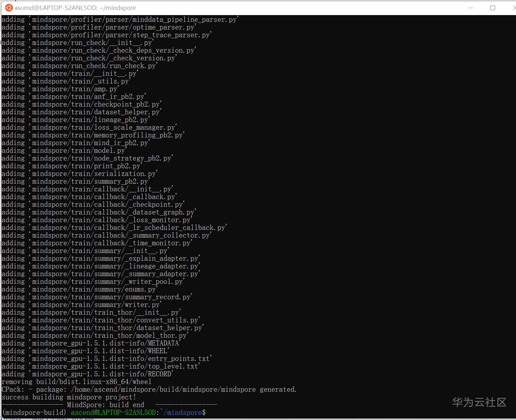The width and height of the screenshot is (516, 420).
Task: Click the _check_deps_version.py line
Action: (x=99, y=50)
